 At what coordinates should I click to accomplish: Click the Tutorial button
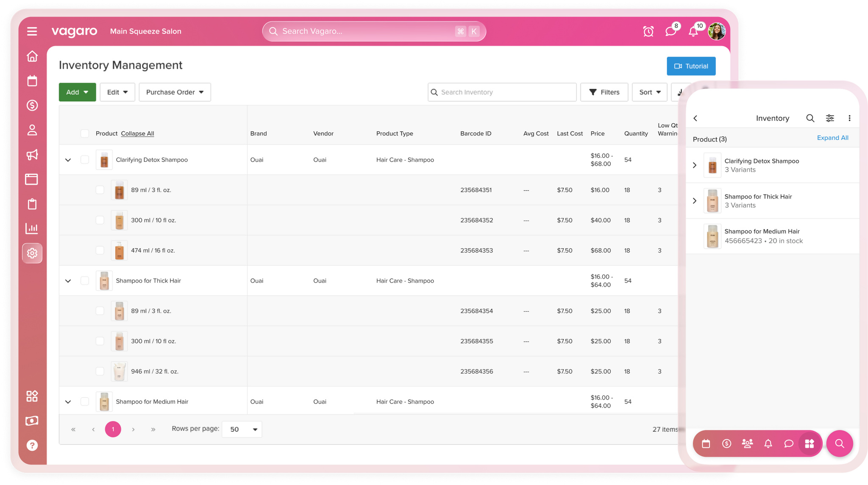tap(691, 66)
